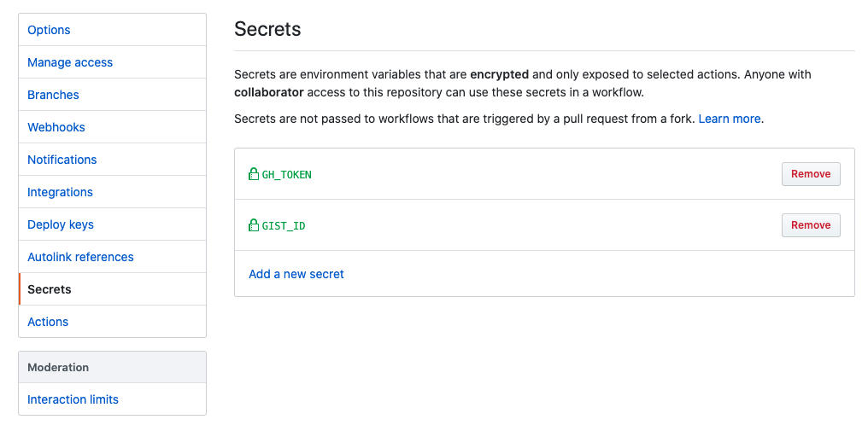This screenshot has width=868, height=425.
Task: Select the Integrations sidebar item
Action: (60, 192)
